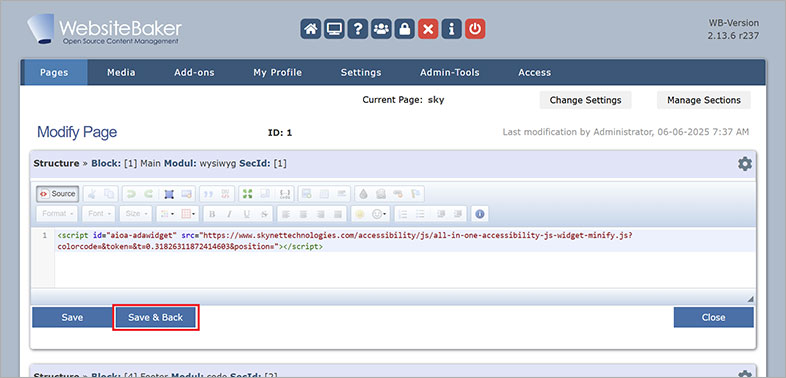Click the decrease indent icon

[441, 214]
